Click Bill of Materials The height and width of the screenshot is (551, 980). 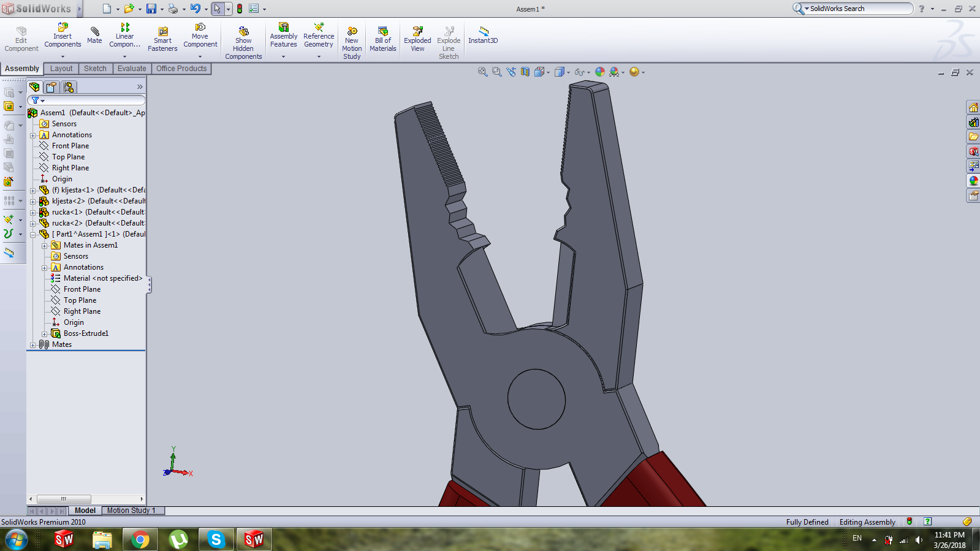point(383,39)
